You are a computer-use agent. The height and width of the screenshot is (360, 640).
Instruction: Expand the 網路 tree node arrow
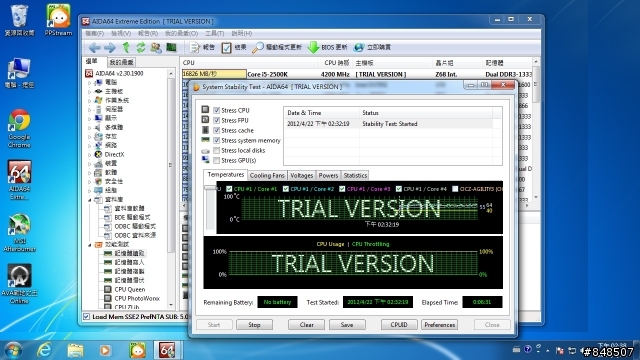tap(90, 145)
